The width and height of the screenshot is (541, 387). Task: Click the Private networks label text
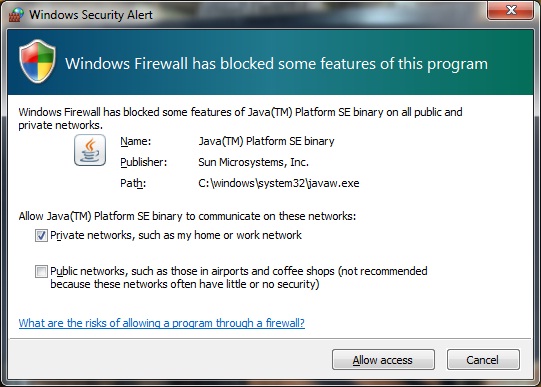pyautogui.click(x=176, y=235)
